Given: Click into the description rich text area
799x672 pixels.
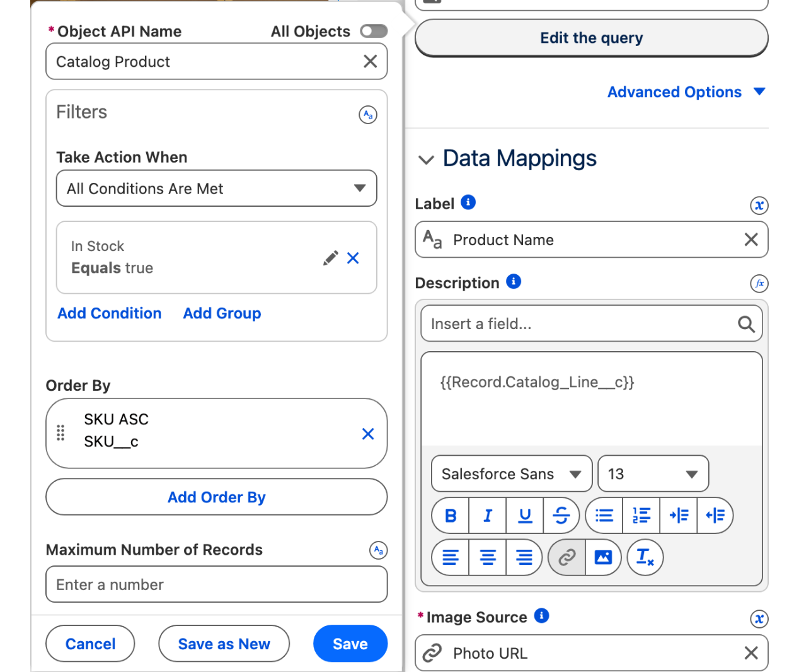Looking at the screenshot, I should coord(592,399).
